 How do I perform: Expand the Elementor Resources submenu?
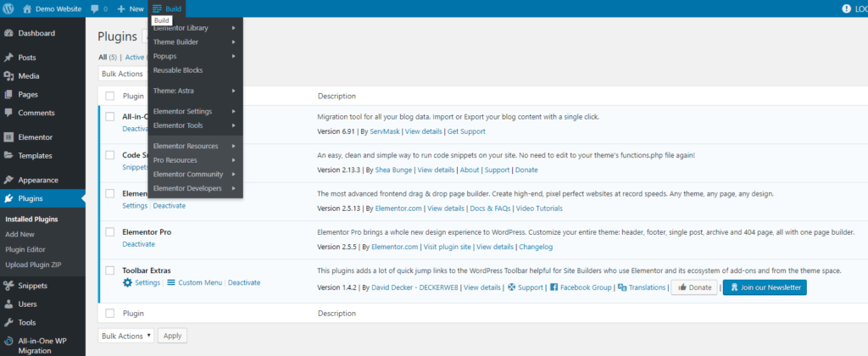[x=196, y=146]
